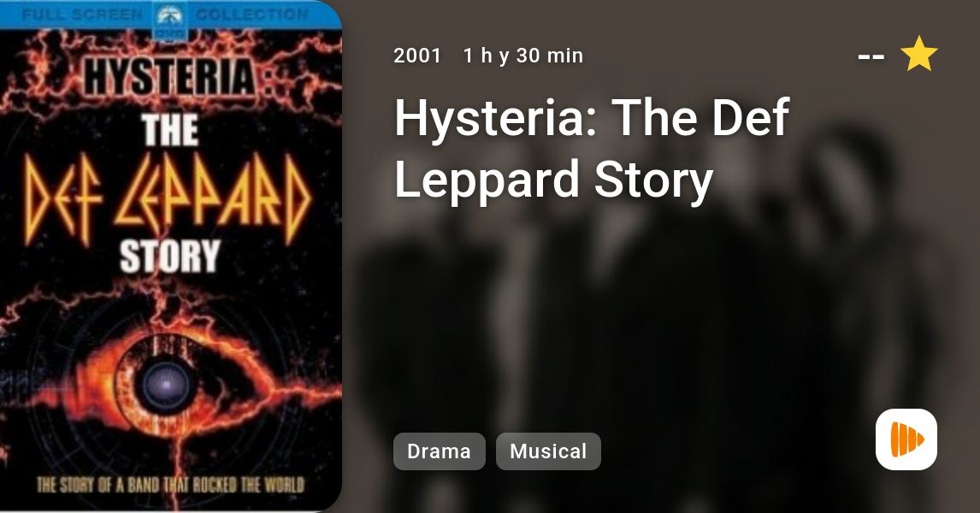This screenshot has height=513, width=980.
Task: Select the Musical genre tag
Action: pos(548,451)
